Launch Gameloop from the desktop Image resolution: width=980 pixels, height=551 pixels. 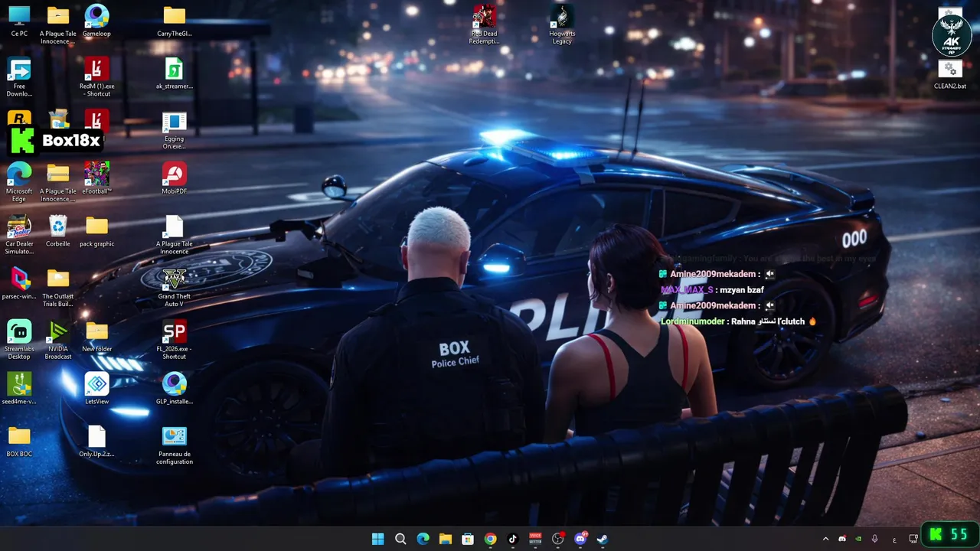tap(96, 21)
